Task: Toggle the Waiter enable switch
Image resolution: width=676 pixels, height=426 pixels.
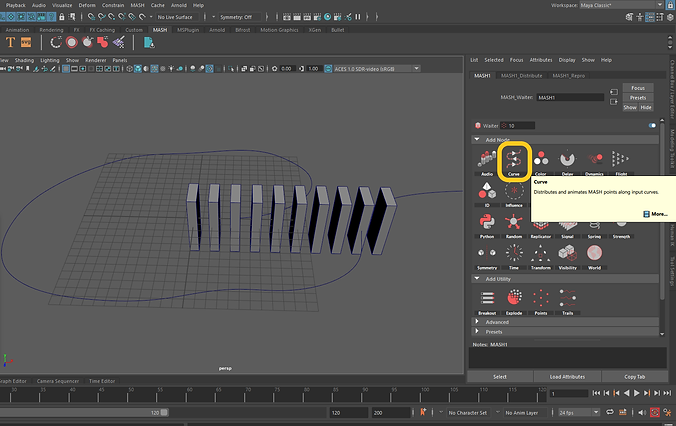Action: click(652, 125)
